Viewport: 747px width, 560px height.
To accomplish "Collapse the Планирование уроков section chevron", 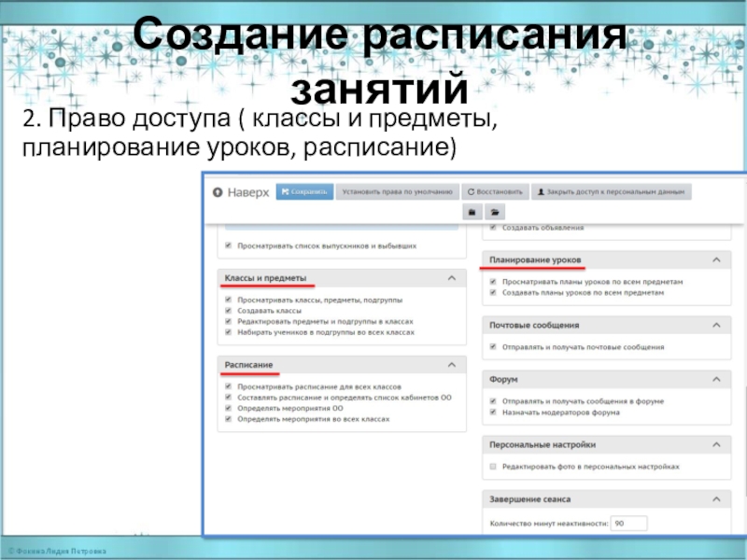I will click(x=716, y=259).
